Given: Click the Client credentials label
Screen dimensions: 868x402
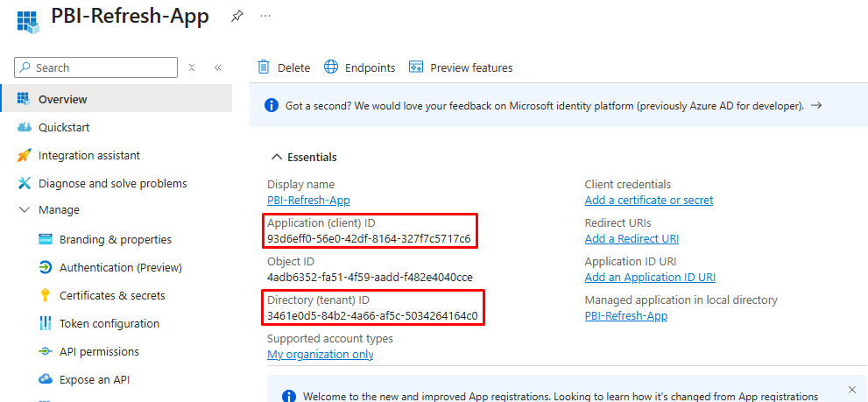Looking at the screenshot, I should click(628, 185).
